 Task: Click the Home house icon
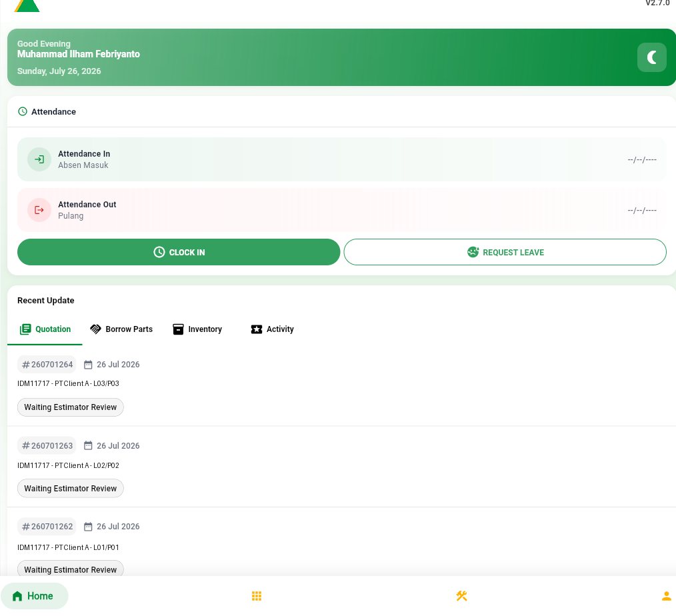coord(17,596)
